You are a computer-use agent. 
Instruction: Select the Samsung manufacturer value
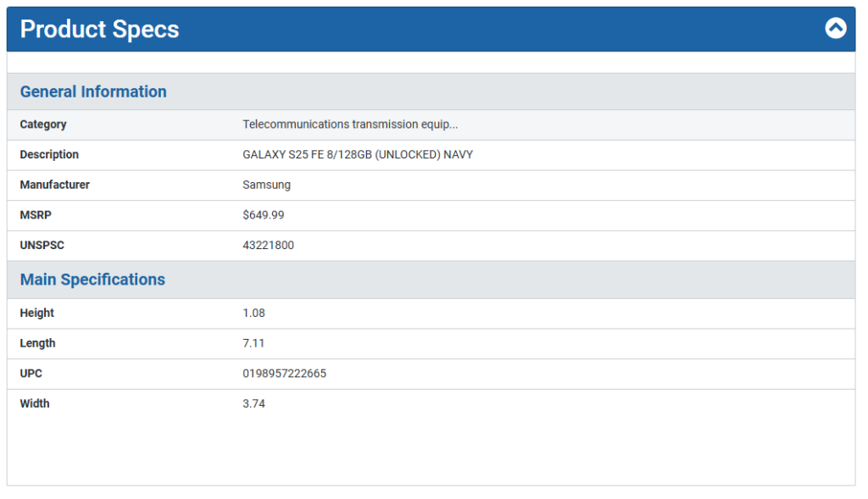[266, 185]
